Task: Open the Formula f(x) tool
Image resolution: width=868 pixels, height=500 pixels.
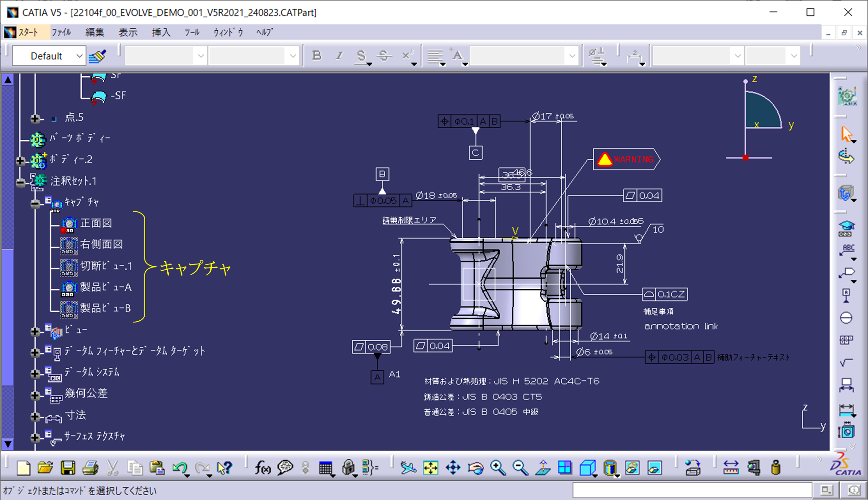Action: (x=263, y=468)
